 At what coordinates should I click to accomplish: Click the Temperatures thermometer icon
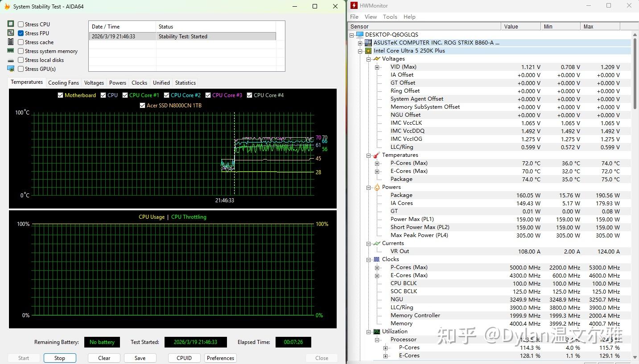(x=377, y=155)
